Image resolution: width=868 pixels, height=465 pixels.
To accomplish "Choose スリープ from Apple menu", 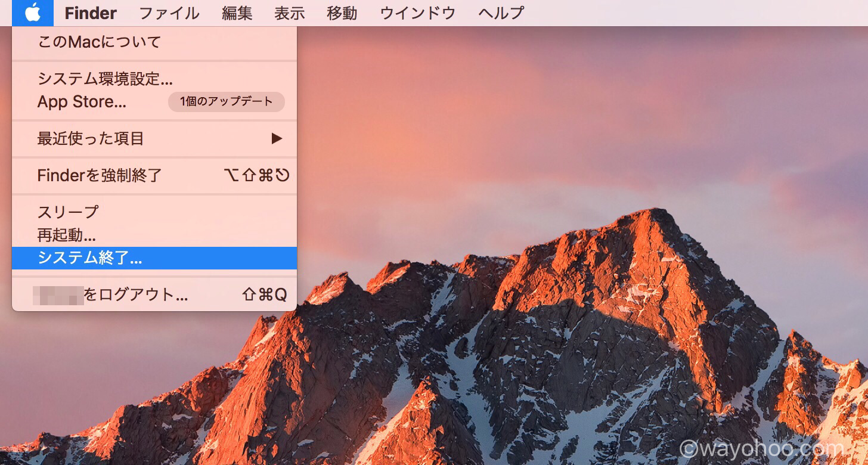I will click(x=154, y=212).
